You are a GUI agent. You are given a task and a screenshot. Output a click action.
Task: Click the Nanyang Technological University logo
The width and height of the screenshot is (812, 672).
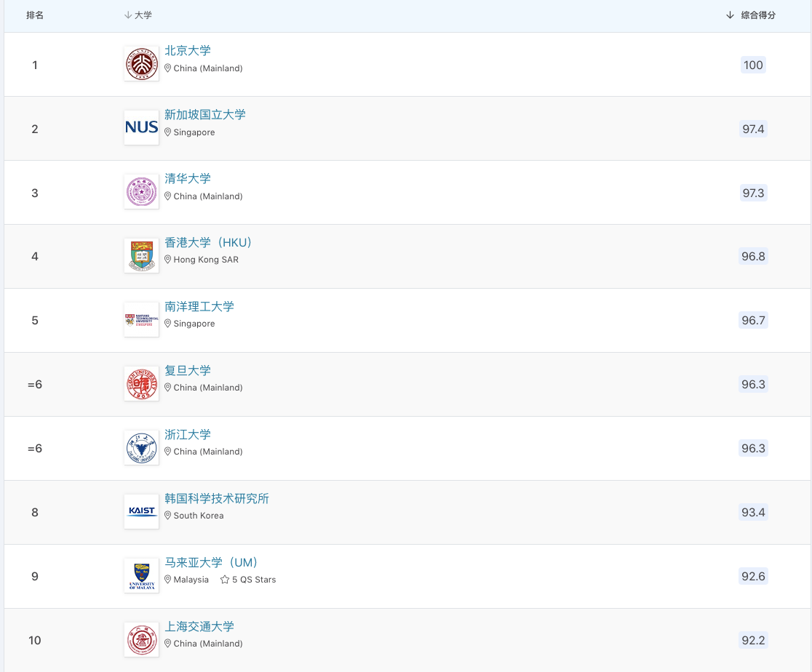pyautogui.click(x=141, y=320)
